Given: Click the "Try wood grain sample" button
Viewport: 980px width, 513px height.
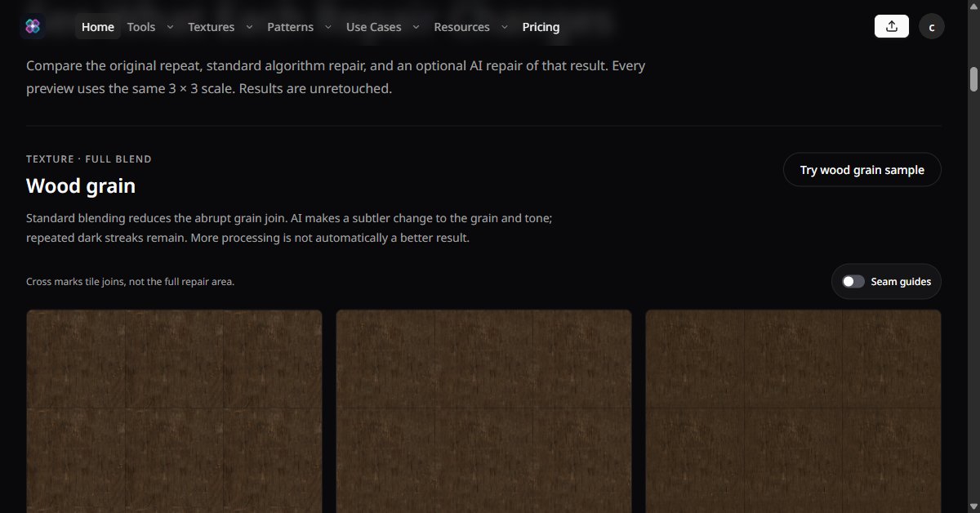Looking at the screenshot, I should point(862,170).
